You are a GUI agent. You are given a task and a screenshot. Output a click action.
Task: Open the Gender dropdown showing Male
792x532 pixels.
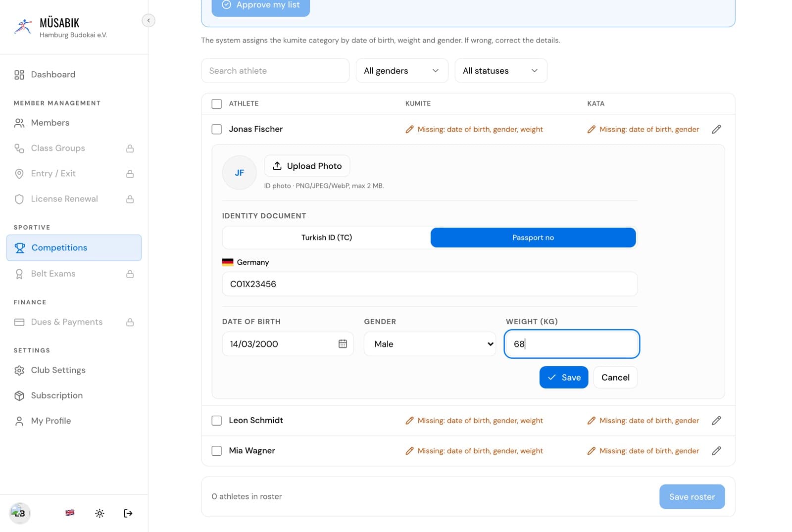430,344
